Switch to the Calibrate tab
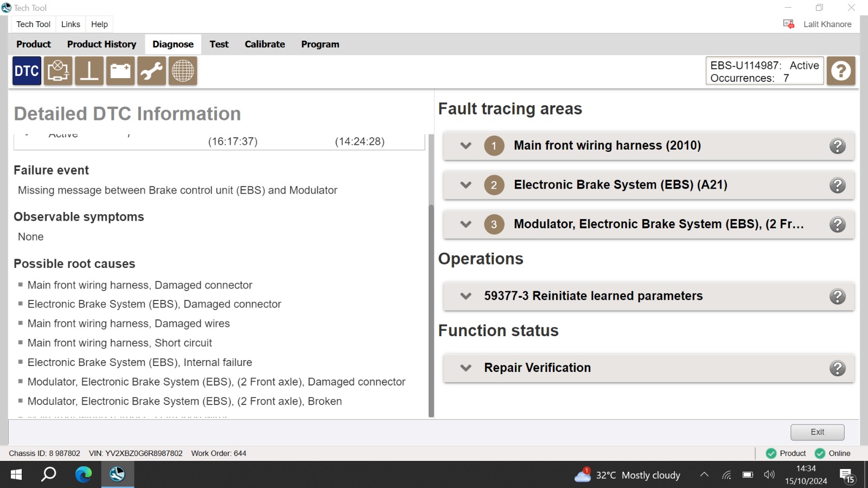This screenshot has width=868, height=488. [x=265, y=44]
